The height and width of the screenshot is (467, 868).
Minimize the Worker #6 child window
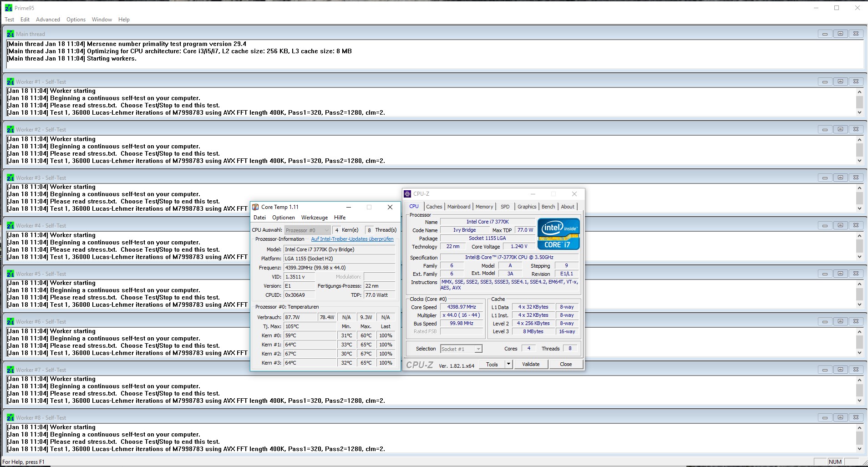[825, 321]
